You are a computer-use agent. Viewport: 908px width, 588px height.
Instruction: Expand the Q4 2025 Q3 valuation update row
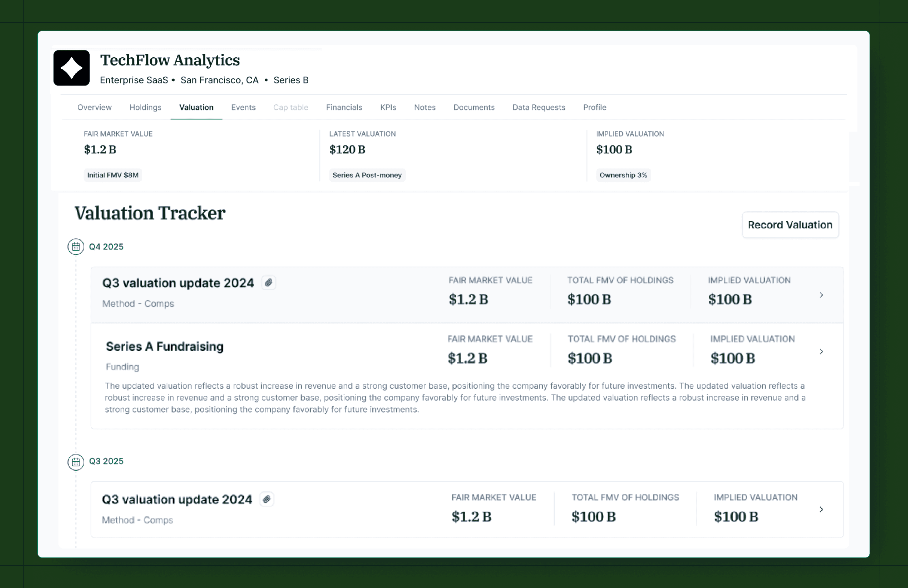[x=821, y=295]
